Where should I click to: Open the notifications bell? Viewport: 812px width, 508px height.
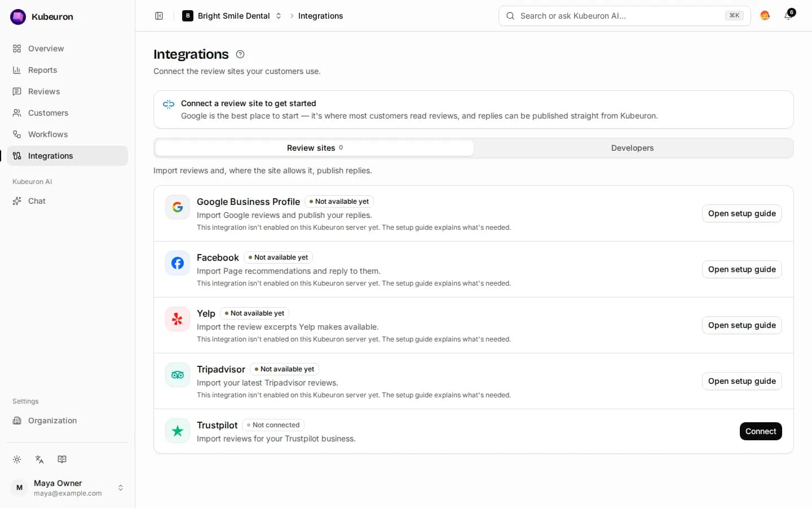(x=788, y=16)
